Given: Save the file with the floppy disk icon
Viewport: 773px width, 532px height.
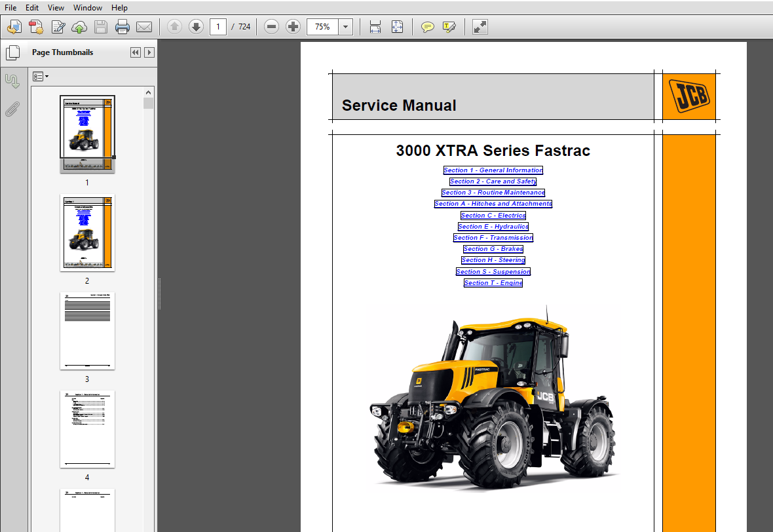Looking at the screenshot, I should point(101,27).
